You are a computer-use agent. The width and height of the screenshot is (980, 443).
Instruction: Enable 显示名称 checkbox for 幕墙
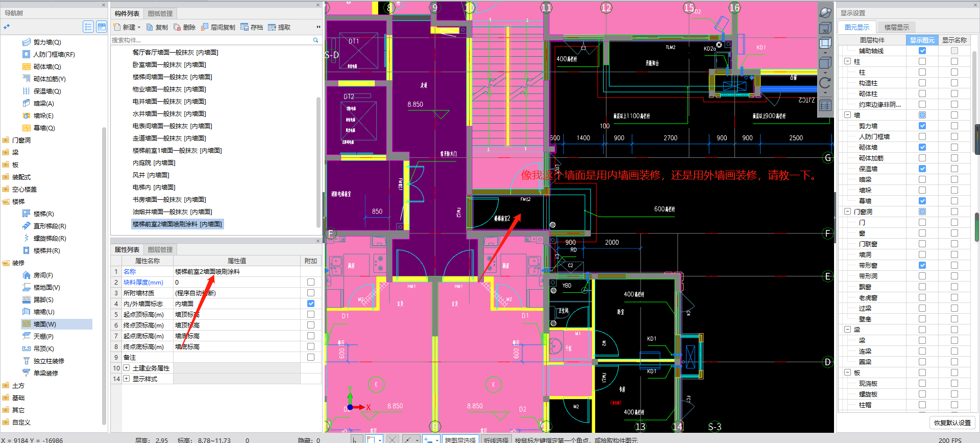(x=954, y=201)
